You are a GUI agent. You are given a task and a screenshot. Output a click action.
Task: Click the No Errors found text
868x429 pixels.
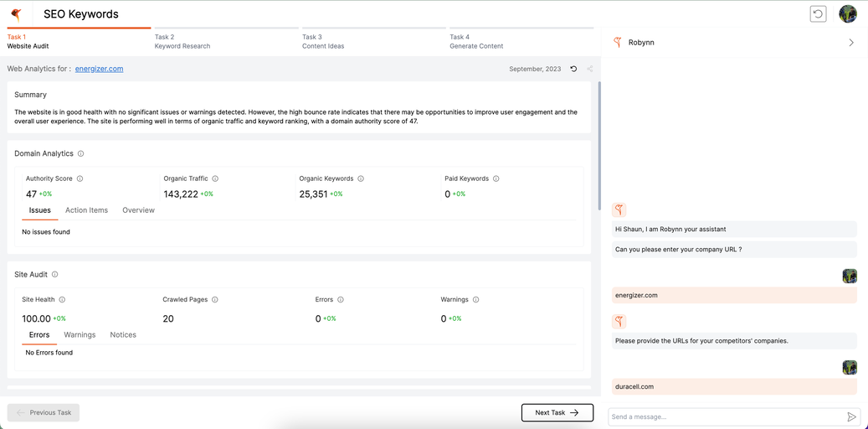[49, 353]
